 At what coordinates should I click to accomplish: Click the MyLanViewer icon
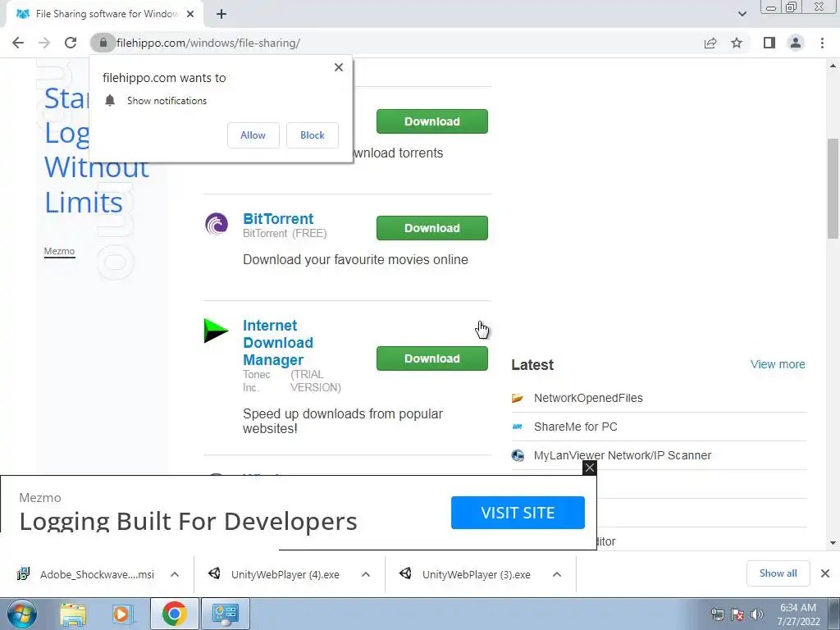click(518, 455)
